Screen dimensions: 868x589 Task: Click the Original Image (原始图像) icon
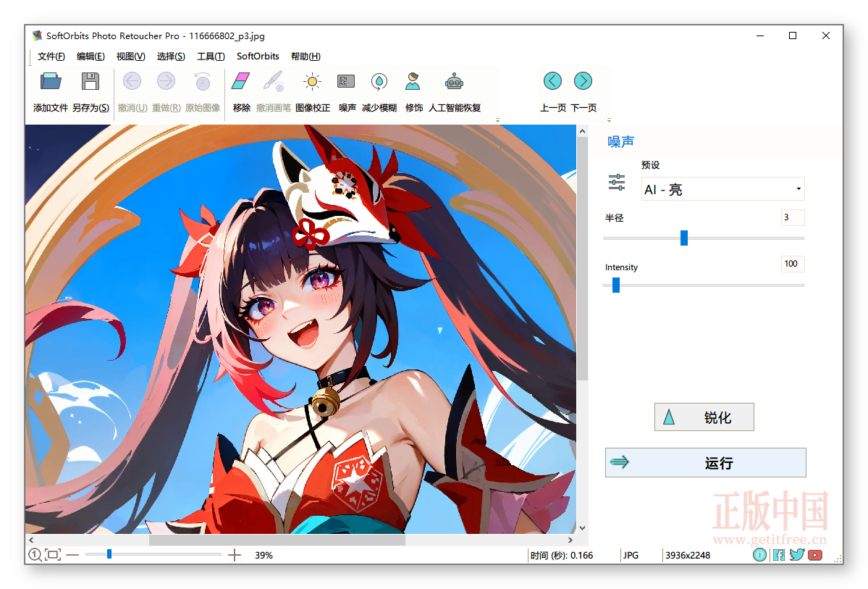[x=203, y=81]
